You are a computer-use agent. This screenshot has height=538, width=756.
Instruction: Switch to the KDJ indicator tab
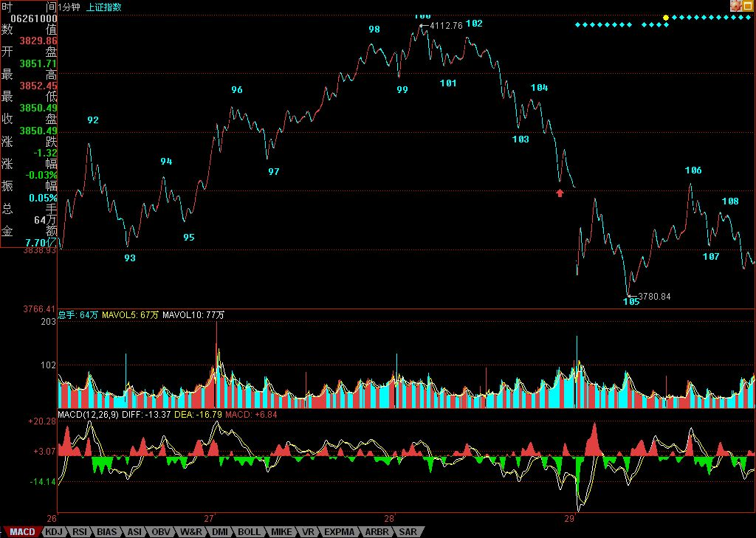(x=53, y=532)
